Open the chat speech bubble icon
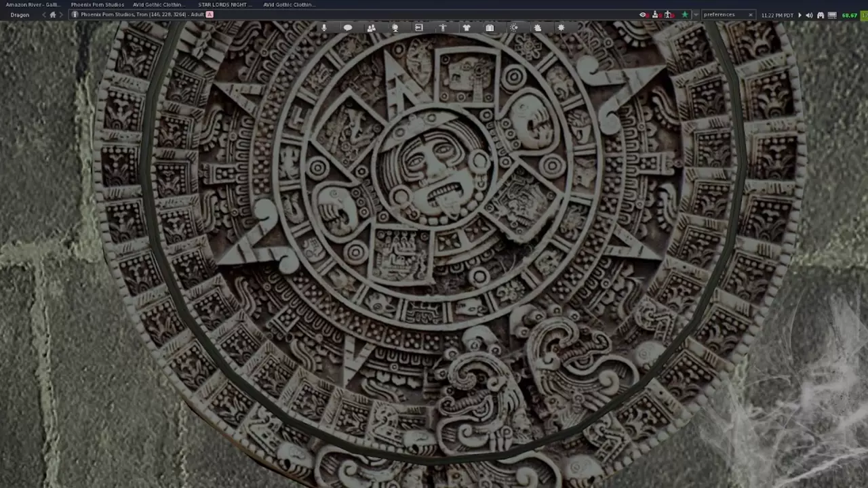 (348, 28)
